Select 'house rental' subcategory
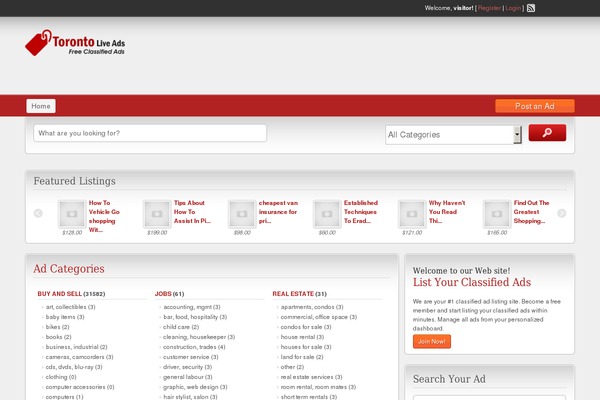The height and width of the screenshot is (400, 600). 298,337
